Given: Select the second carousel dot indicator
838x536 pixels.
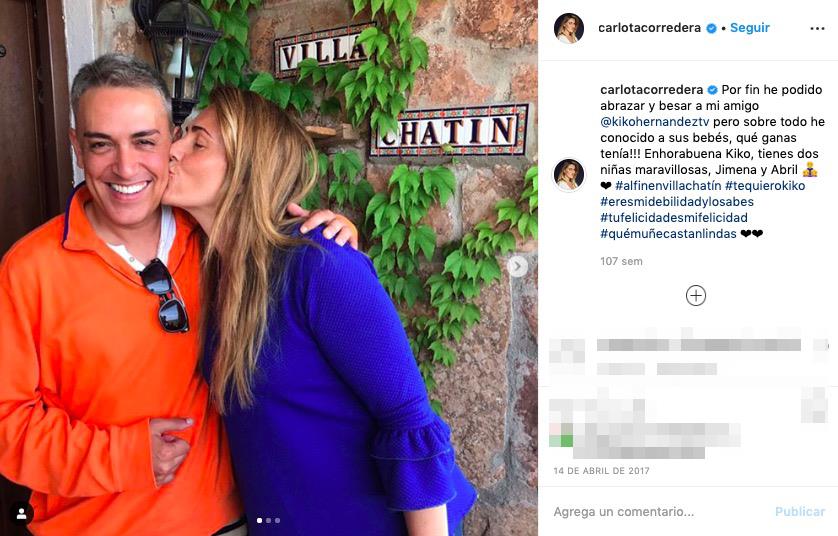Looking at the screenshot, I should pyautogui.click(x=268, y=520).
